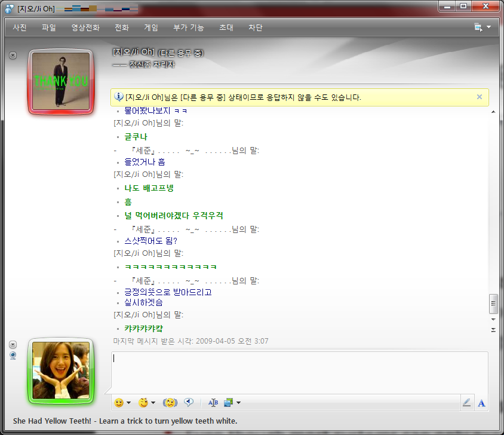The height and width of the screenshot is (435, 504).
Task: Expand the wink dropdown arrow
Action: [153, 403]
